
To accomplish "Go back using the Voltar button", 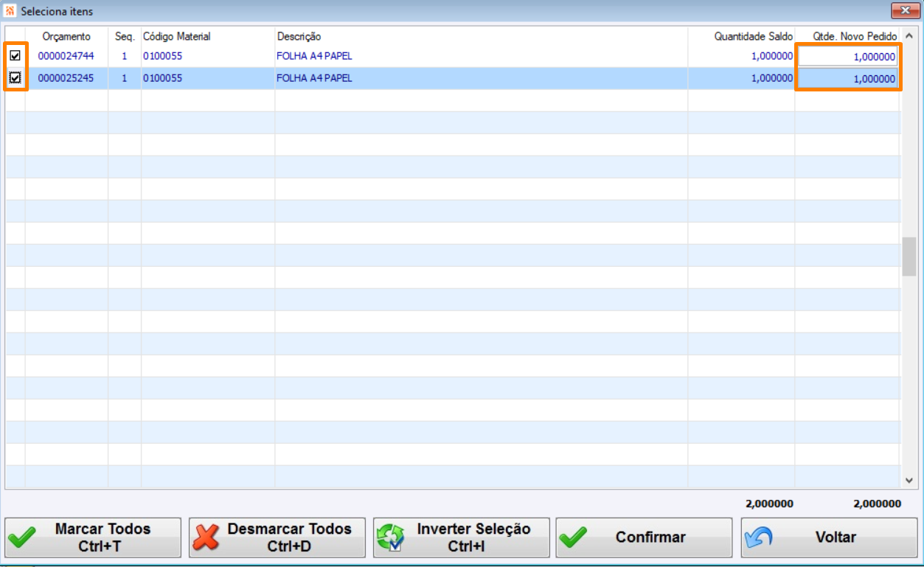I will (829, 538).
